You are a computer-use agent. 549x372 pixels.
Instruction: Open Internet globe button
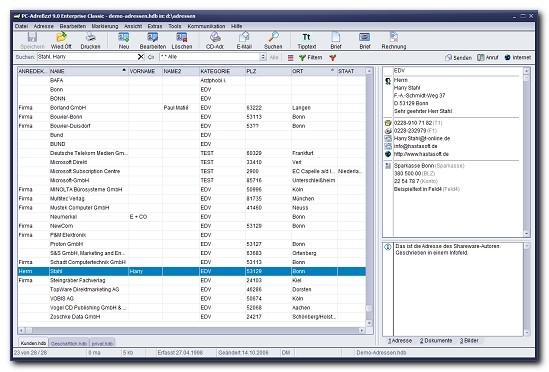pos(517,57)
